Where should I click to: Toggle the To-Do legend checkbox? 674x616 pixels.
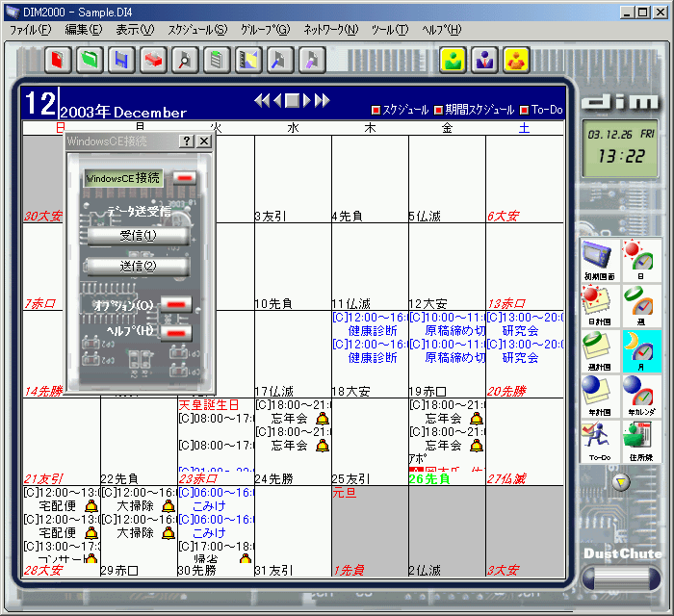tap(525, 110)
